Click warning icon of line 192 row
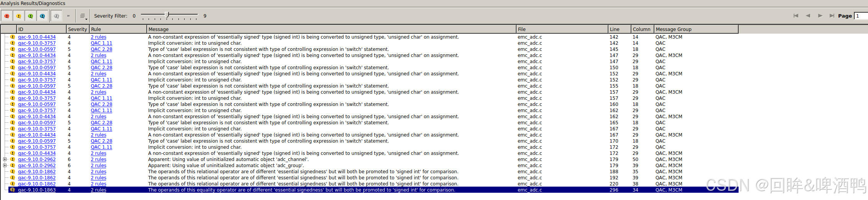Screen dimensions: 868x200 [12, 178]
